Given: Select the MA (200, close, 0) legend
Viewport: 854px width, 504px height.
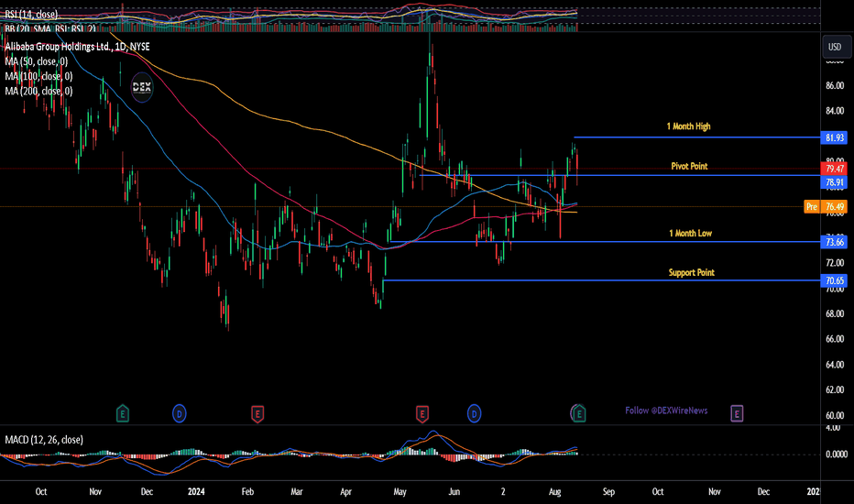Looking at the screenshot, I should (38, 91).
